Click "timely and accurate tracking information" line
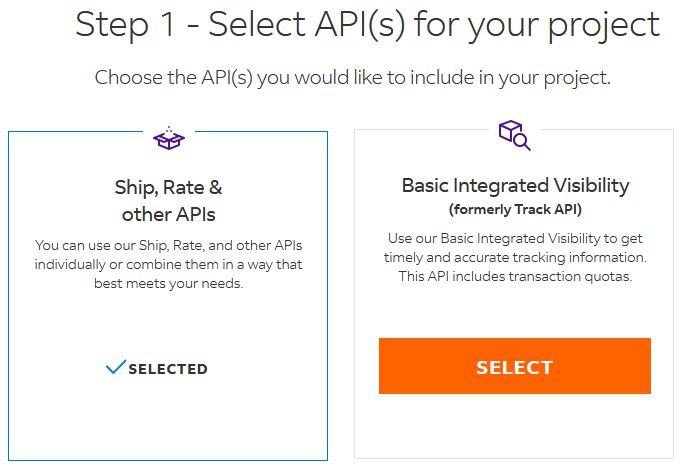 point(515,257)
